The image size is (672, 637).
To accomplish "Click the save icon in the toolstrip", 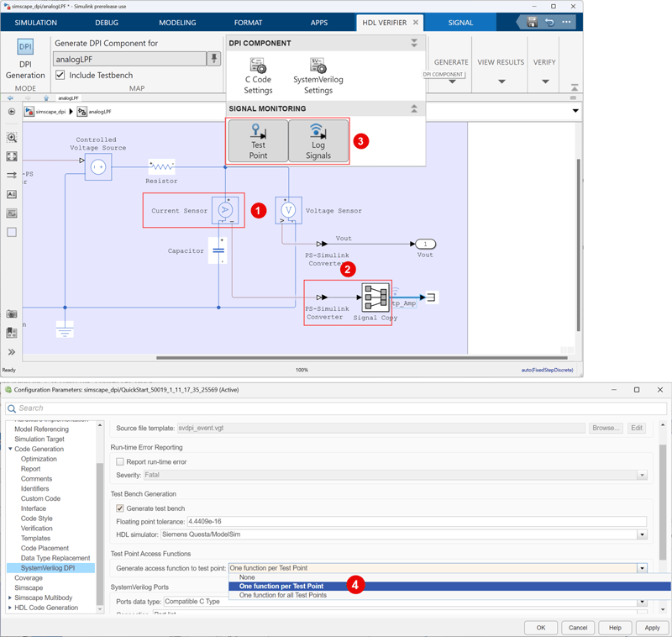I will pyautogui.click(x=532, y=23).
